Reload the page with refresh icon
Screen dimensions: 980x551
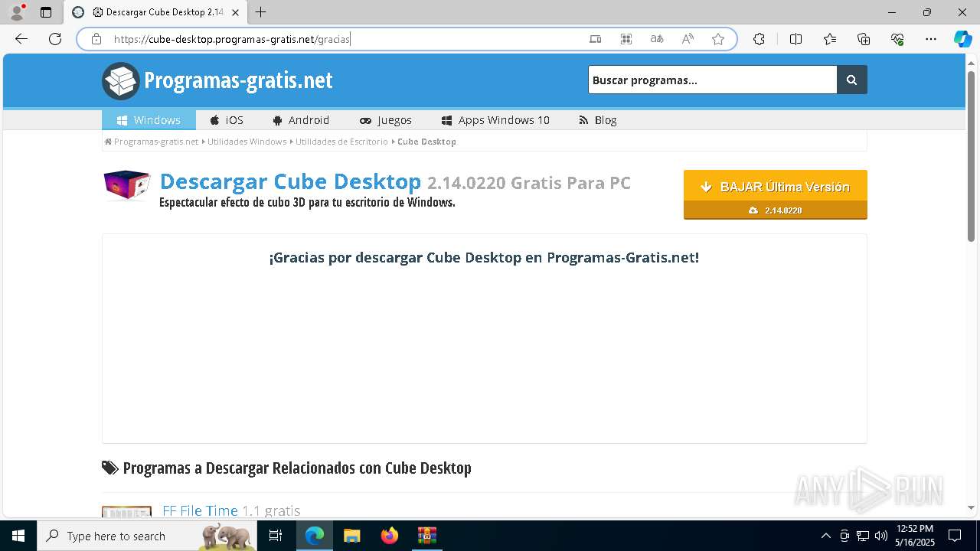click(x=55, y=39)
